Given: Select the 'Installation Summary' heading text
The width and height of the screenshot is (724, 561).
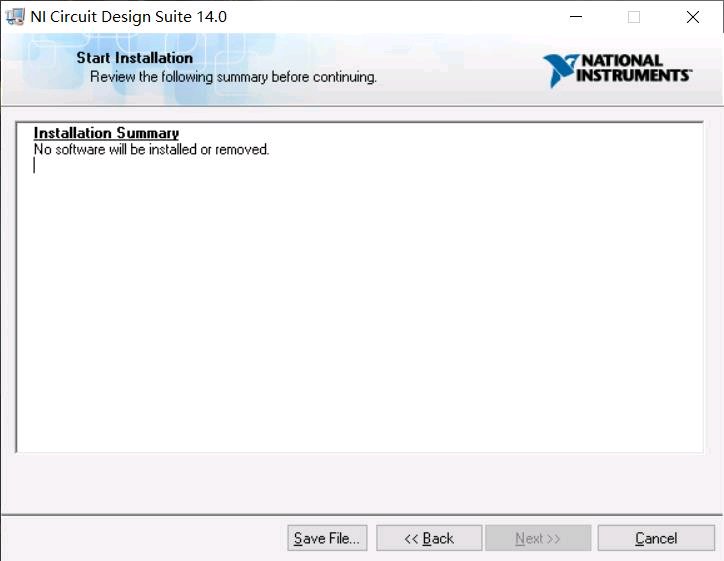Looking at the screenshot, I should [x=106, y=133].
